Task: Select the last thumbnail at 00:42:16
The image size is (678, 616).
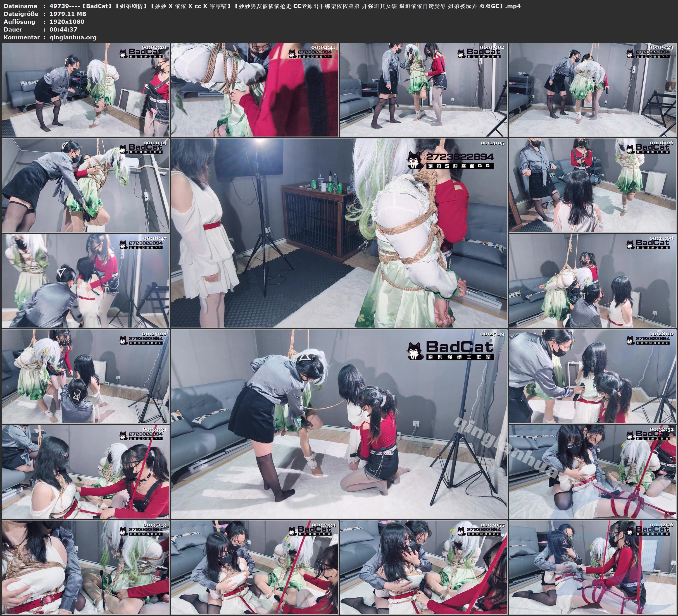Action: pyautogui.click(x=592, y=567)
